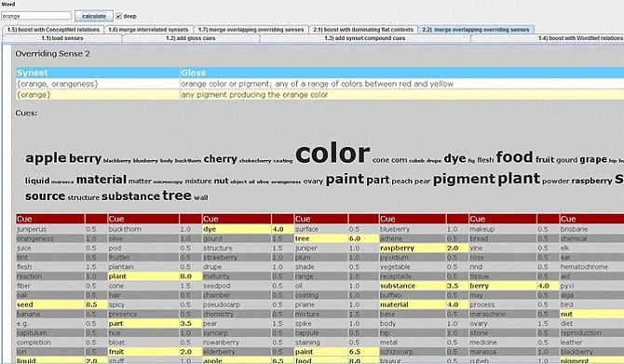Select the highlighted plant cue row
The height and width of the screenshot is (364, 624).
[155, 276]
